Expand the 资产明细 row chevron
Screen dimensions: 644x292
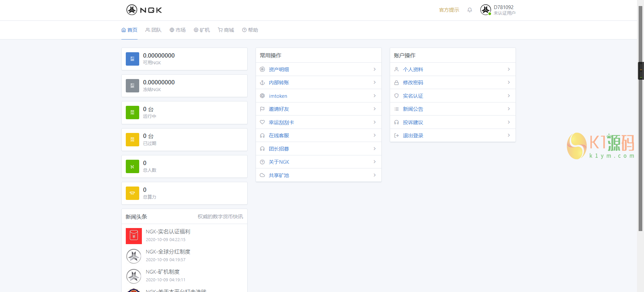(x=375, y=69)
